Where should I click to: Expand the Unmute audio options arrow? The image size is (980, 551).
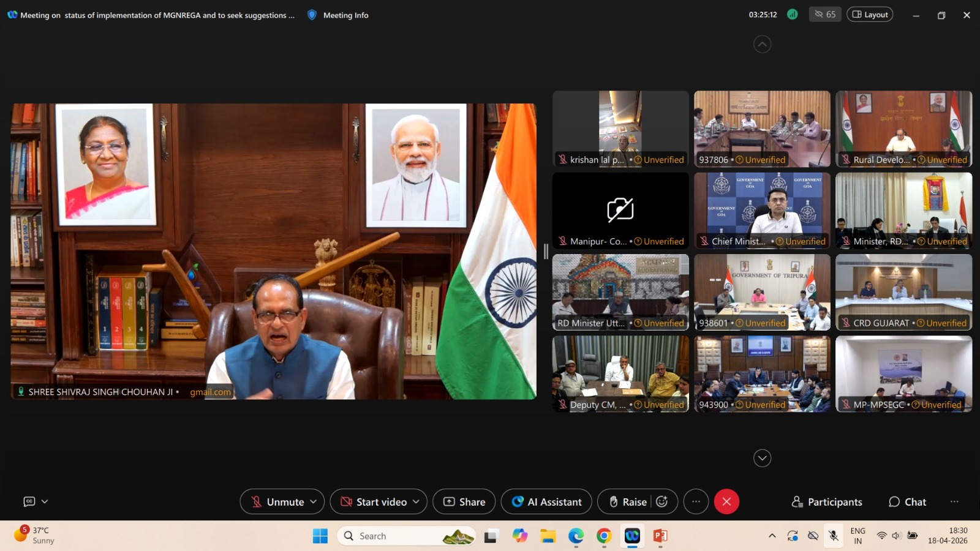coord(314,501)
